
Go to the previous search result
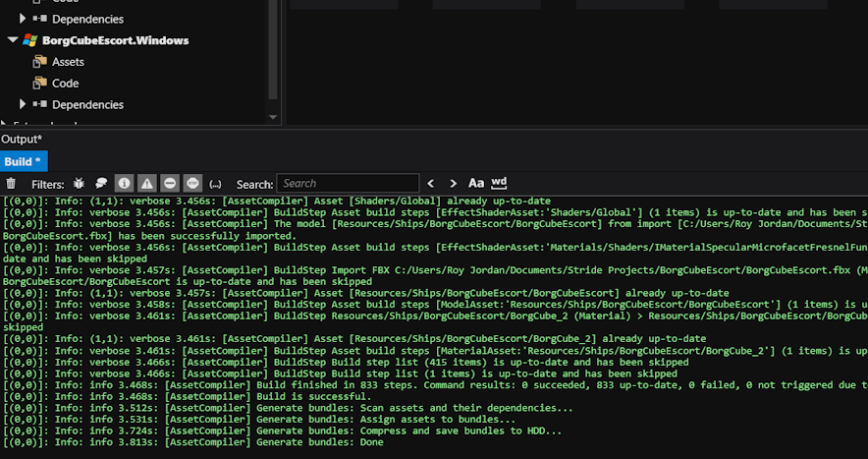[x=431, y=184]
